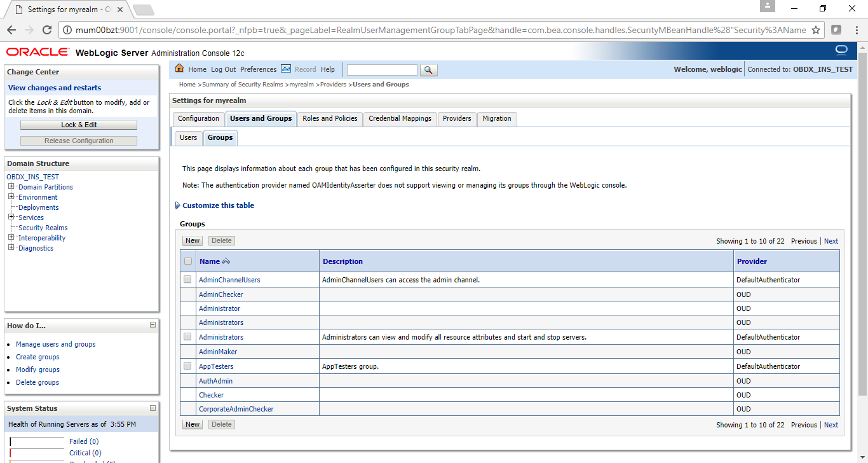868x463 pixels.
Task: Click Delete groups help link
Action: tap(37, 382)
